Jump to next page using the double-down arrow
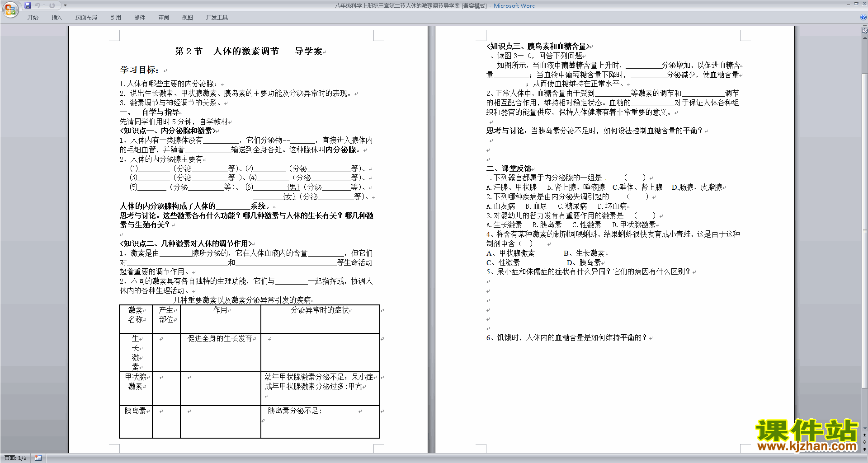Image resolution: width=868 pixels, height=463 pixels. coord(865,449)
